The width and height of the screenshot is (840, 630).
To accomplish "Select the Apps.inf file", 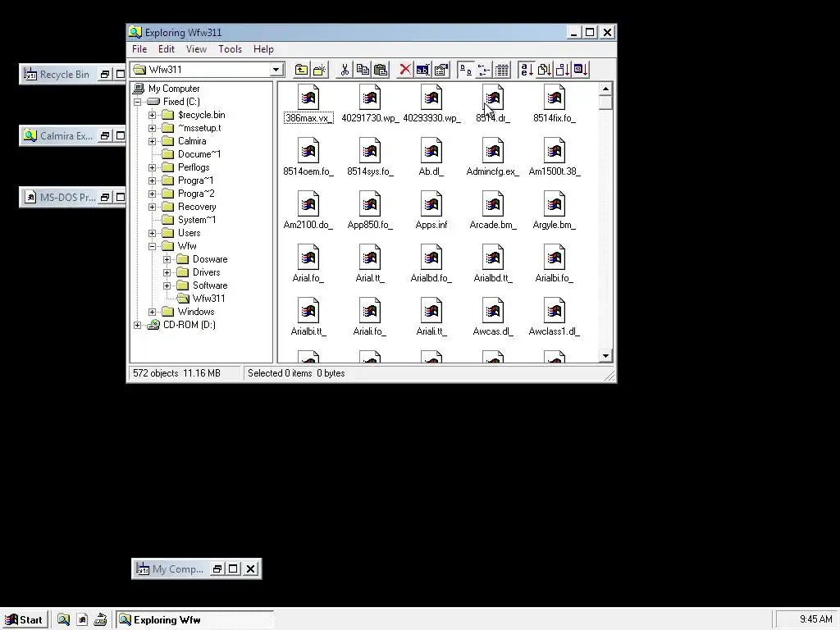I will (431, 212).
